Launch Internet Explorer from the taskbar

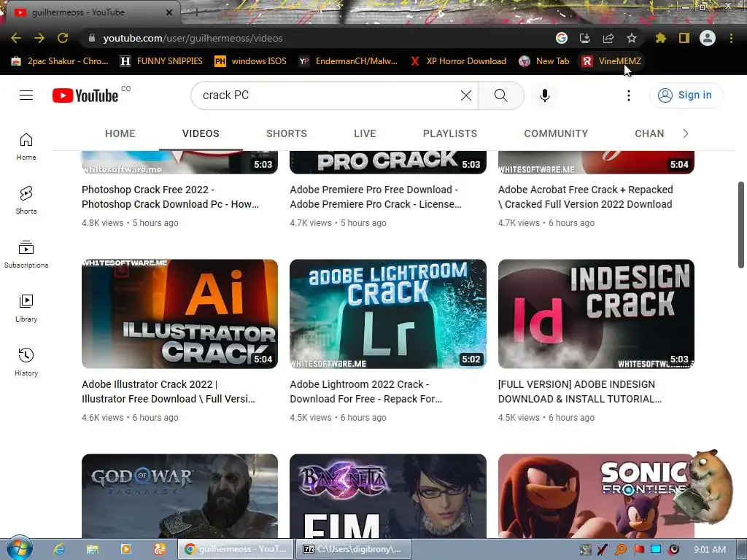59,549
